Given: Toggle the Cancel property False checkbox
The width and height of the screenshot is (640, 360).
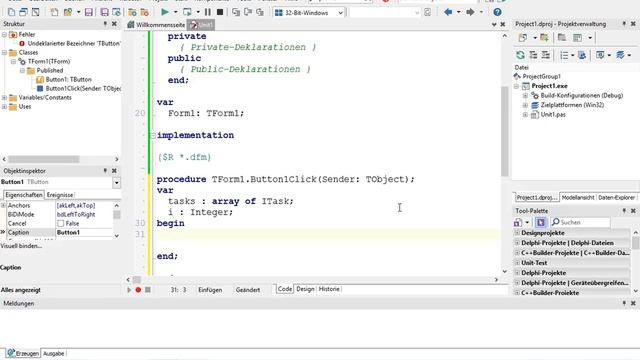Looking at the screenshot, I should [x=61, y=223].
